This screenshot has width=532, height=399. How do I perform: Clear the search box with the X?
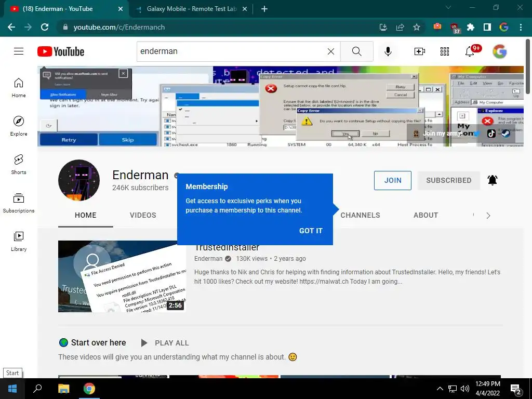(331, 51)
